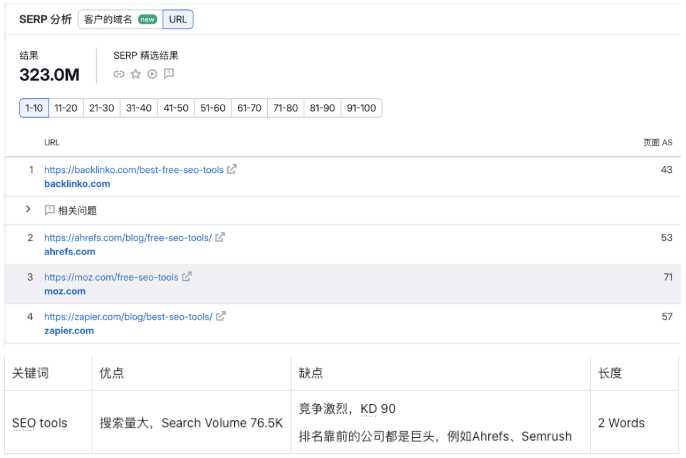Open external link icon for ahrefs URL
This screenshot has height=458, width=686.
click(x=220, y=237)
